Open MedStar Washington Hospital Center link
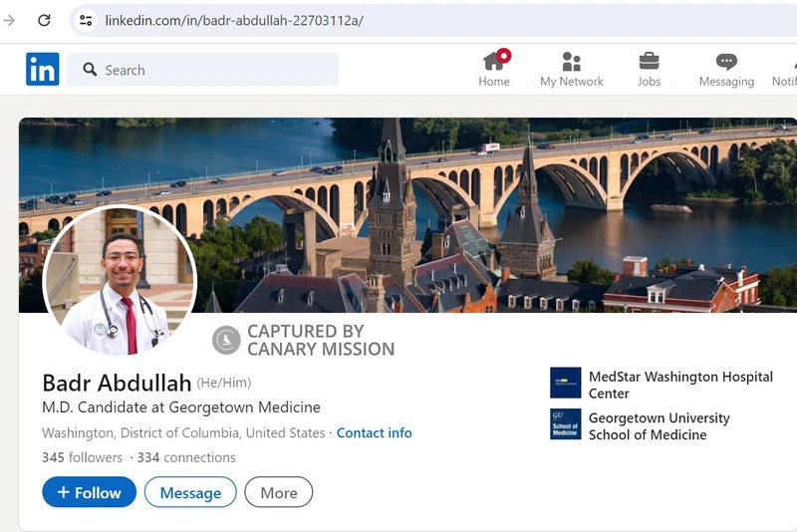Screen dimensions: 797x532 coord(680,385)
